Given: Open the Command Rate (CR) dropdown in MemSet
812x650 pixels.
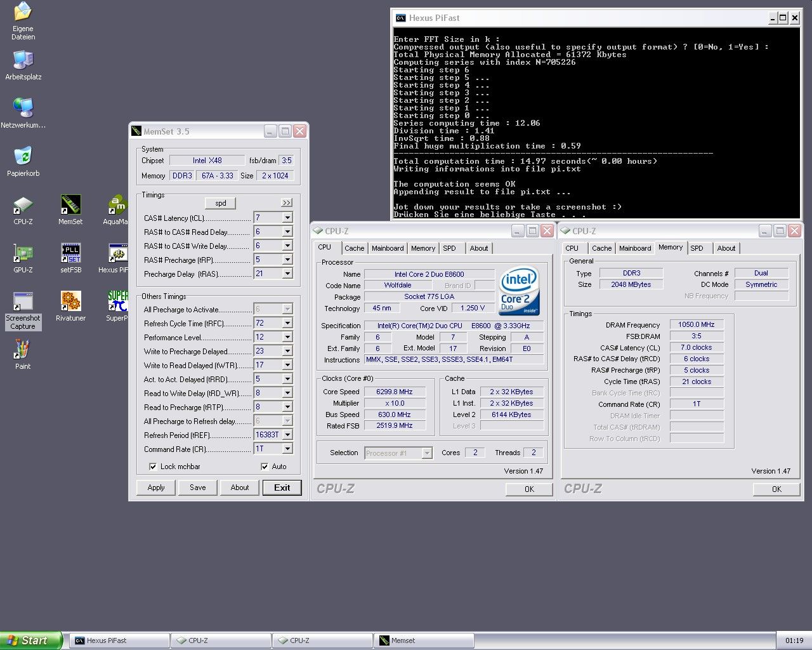Looking at the screenshot, I should (287, 449).
